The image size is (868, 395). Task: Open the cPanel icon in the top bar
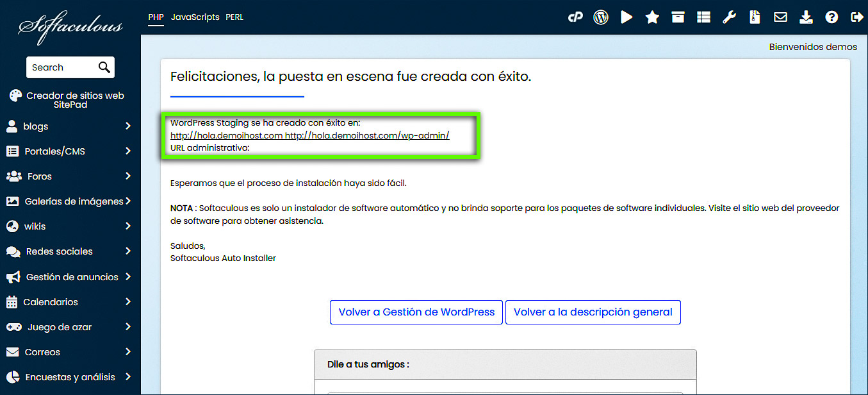point(575,17)
